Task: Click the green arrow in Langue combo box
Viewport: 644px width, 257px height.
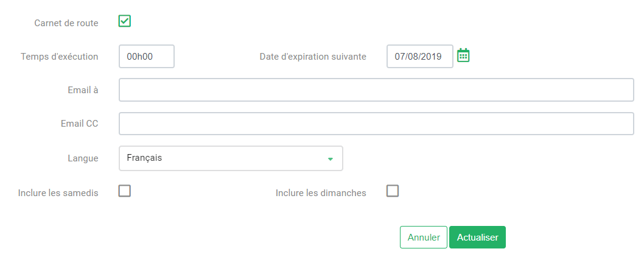Action: 330,159
